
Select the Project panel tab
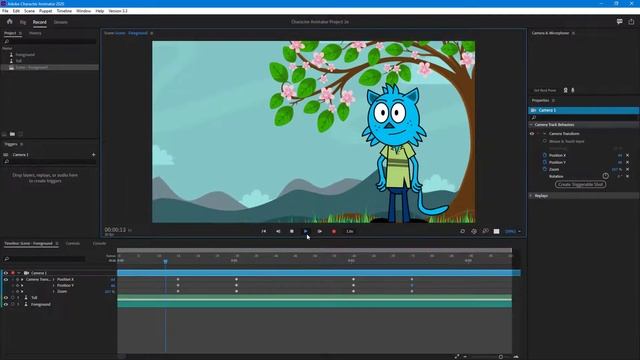(10, 33)
